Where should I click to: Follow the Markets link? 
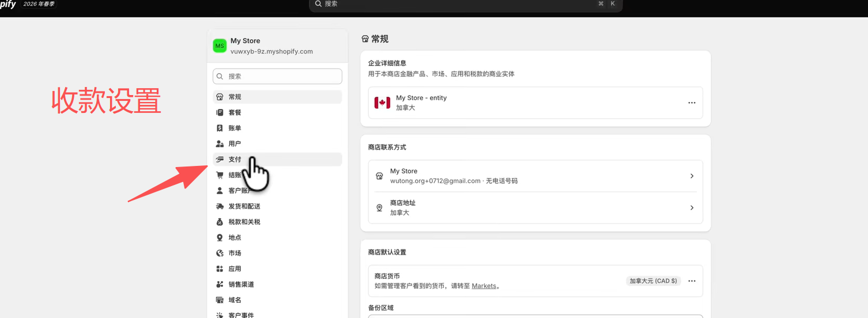pyautogui.click(x=484, y=286)
